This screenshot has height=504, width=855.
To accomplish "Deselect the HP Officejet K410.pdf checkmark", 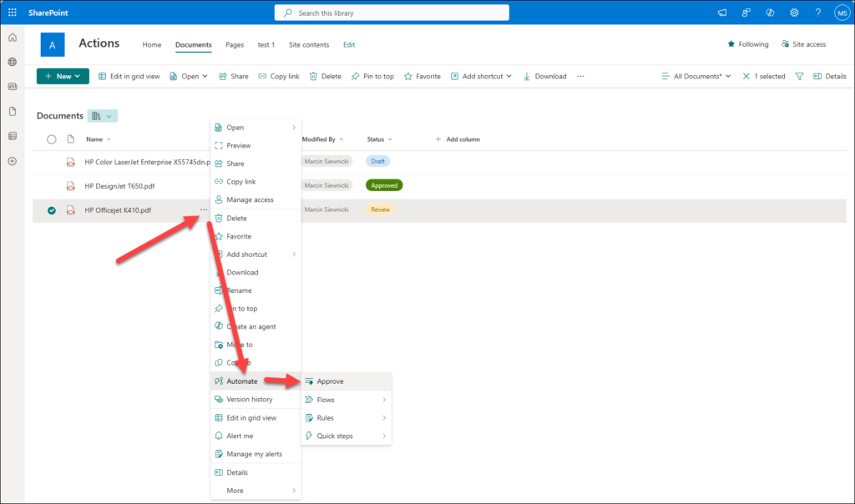I will pyautogui.click(x=51, y=210).
